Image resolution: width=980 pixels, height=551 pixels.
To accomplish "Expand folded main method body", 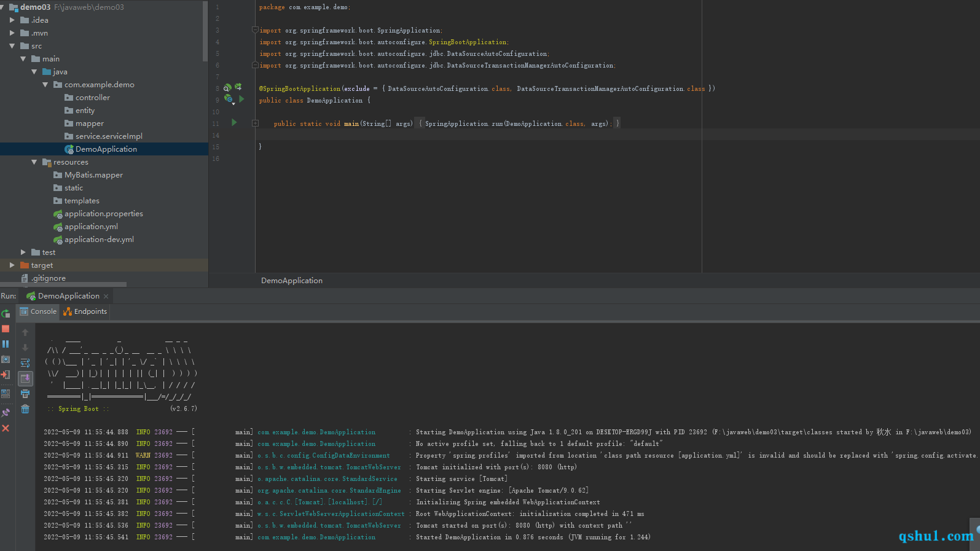I will [256, 123].
